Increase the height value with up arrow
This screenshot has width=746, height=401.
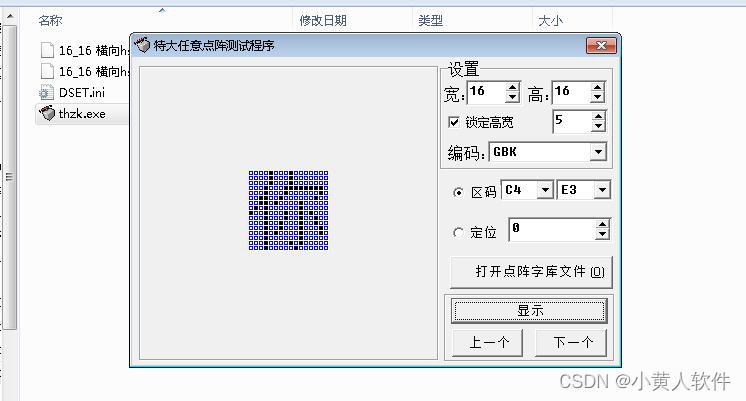pos(598,88)
